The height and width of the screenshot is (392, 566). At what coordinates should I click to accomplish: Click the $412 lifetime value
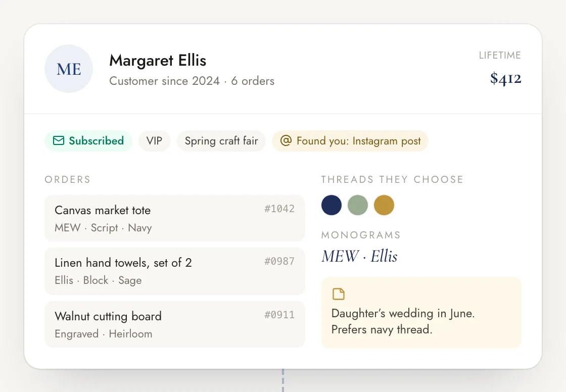(505, 78)
